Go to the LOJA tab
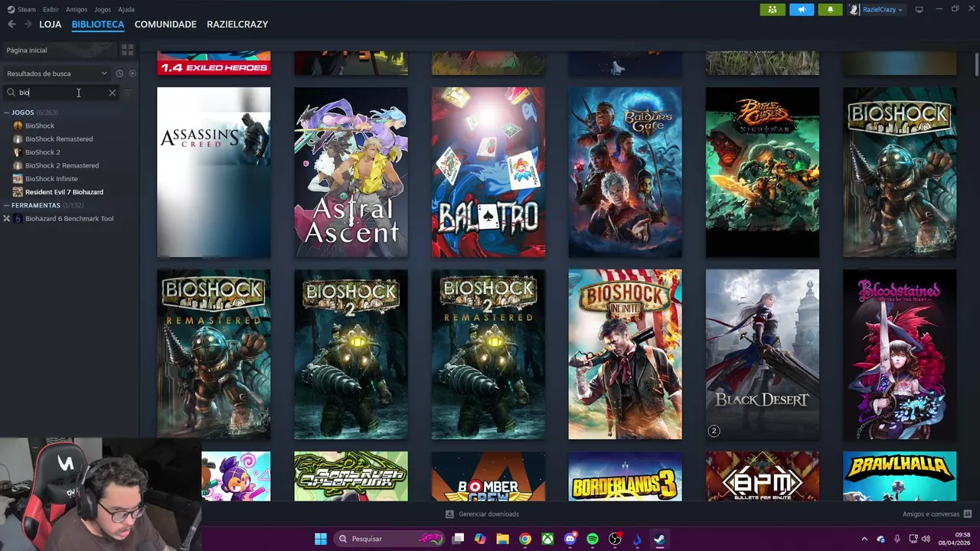The width and height of the screenshot is (980, 551). point(51,24)
